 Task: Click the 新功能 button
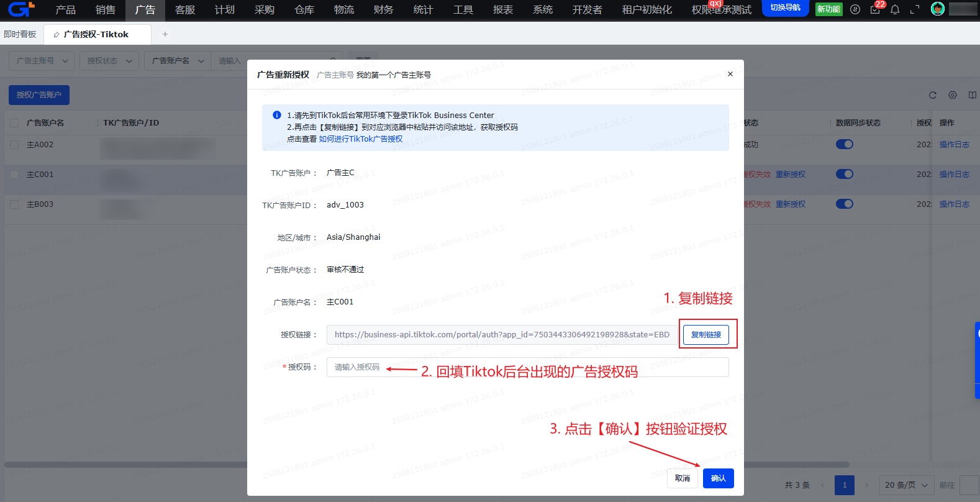click(x=829, y=9)
